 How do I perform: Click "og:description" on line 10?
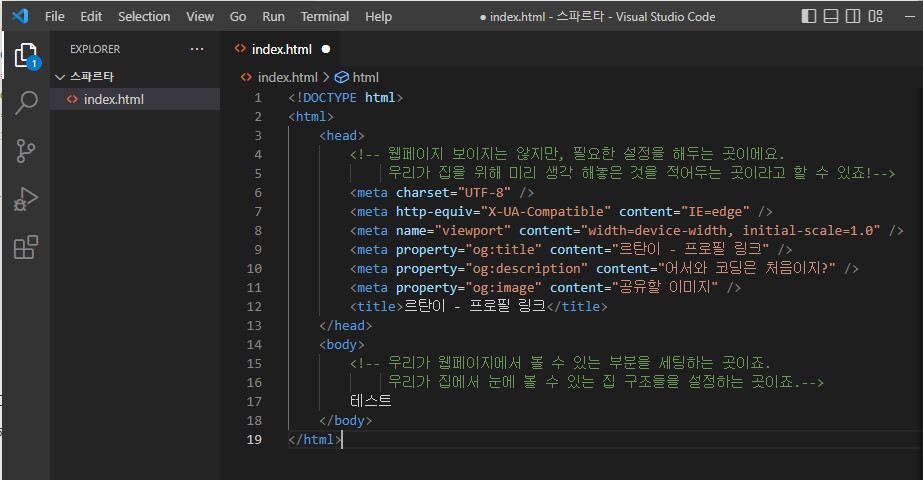coord(526,269)
